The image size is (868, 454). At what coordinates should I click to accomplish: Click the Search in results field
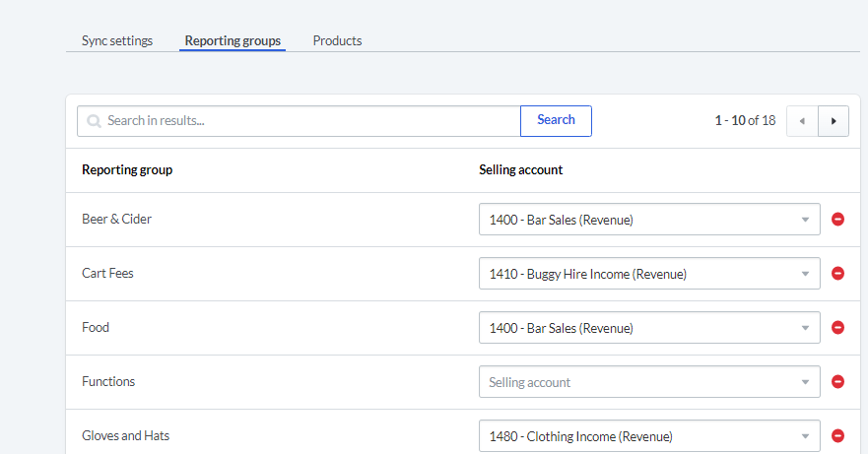pyautogui.click(x=310, y=121)
